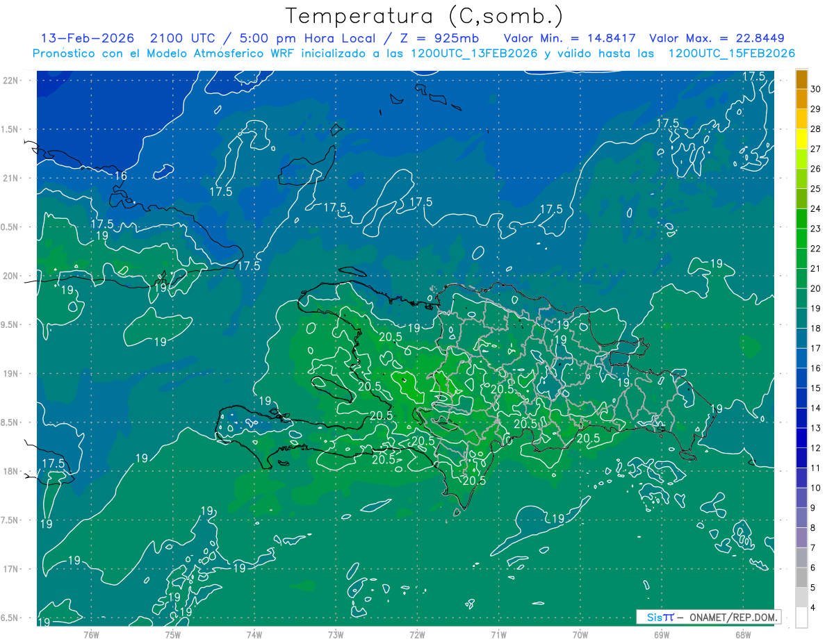The image size is (834, 644).
Task: Click the "74W" longitude label
Action: pyautogui.click(x=254, y=634)
